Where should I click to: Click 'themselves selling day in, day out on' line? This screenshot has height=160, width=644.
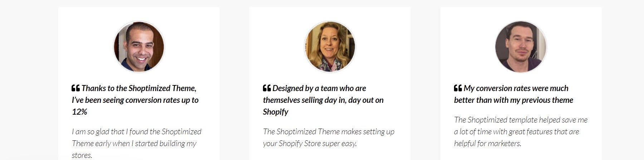[x=323, y=100]
